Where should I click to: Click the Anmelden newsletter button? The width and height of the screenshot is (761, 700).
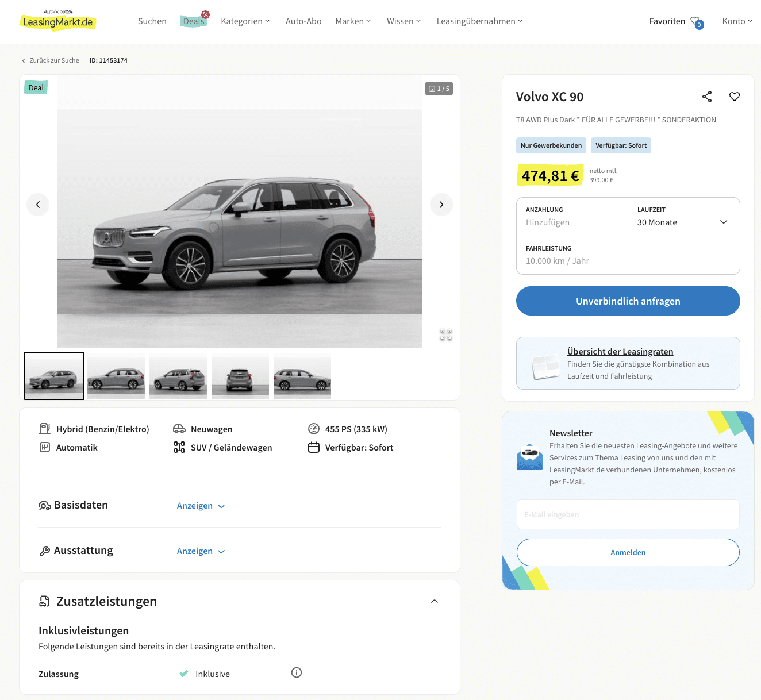coord(628,552)
